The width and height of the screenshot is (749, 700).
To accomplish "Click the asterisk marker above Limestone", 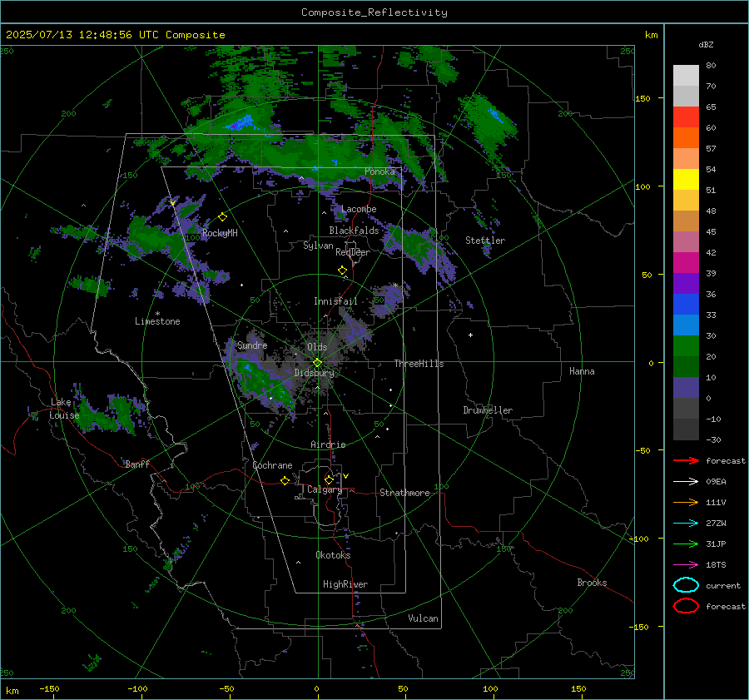I will (x=157, y=314).
